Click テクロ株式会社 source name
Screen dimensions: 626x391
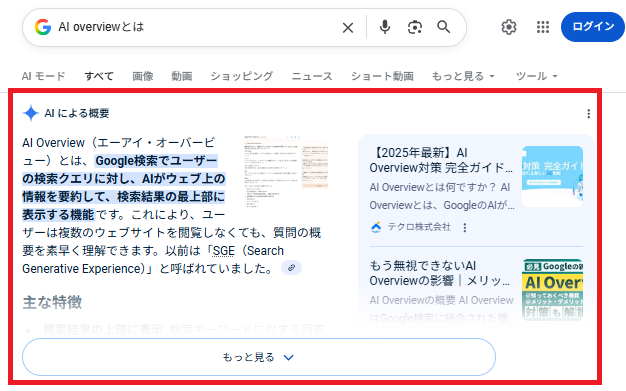[x=419, y=227]
